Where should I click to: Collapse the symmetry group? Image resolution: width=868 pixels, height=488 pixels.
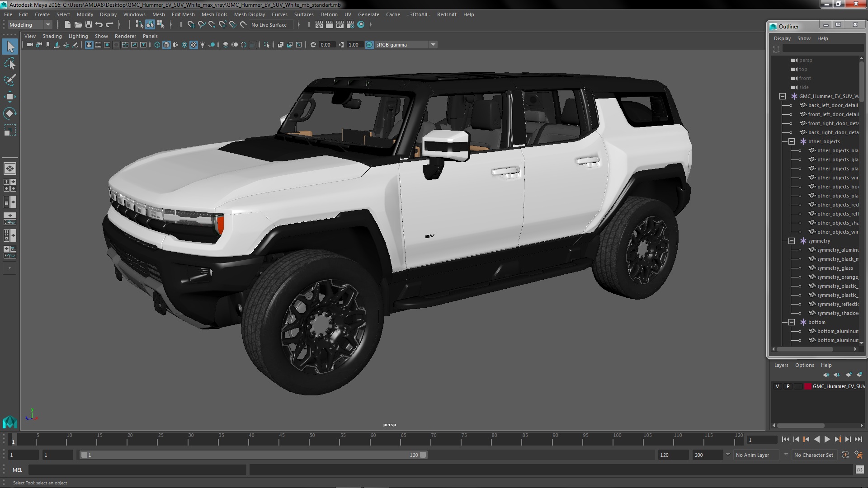[x=791, y=241]
